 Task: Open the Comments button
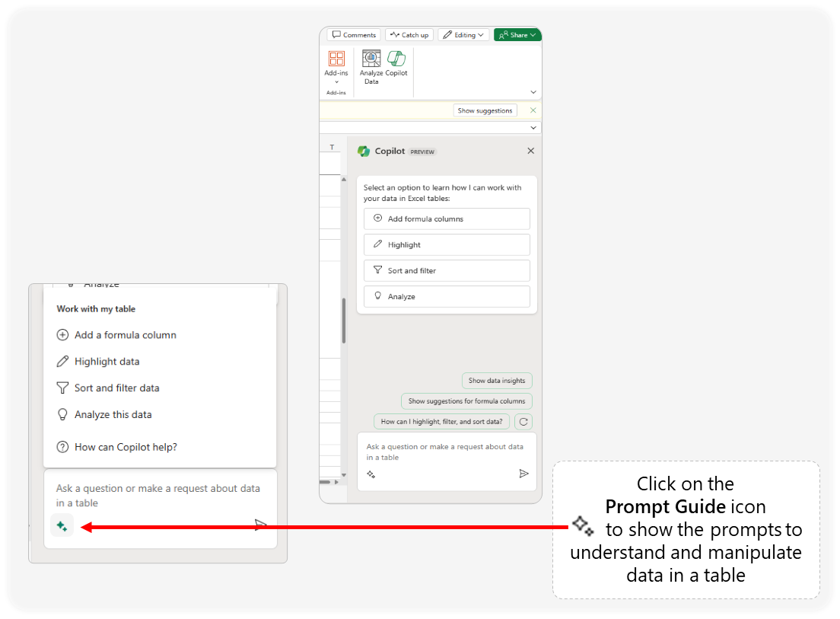tap(354, 35)
